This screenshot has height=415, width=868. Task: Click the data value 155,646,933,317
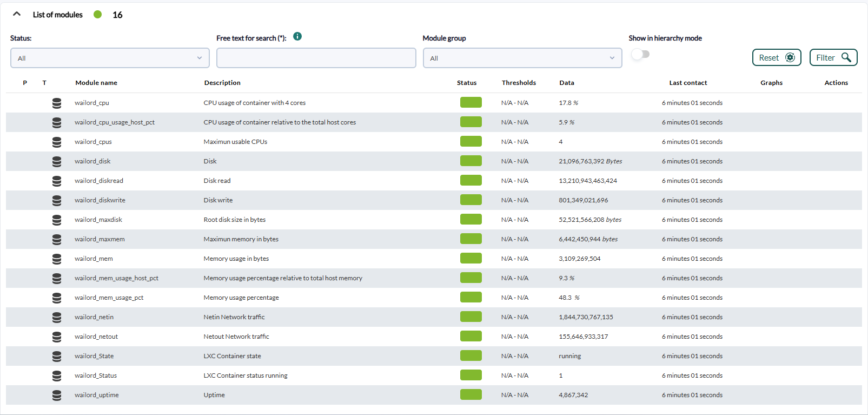point(584,337)
